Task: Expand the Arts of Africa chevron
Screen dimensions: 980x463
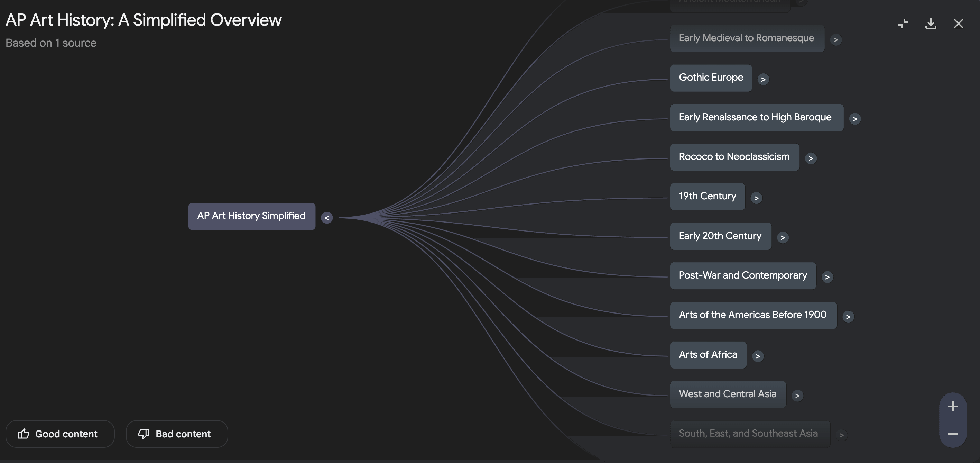Action: (758, 356)
